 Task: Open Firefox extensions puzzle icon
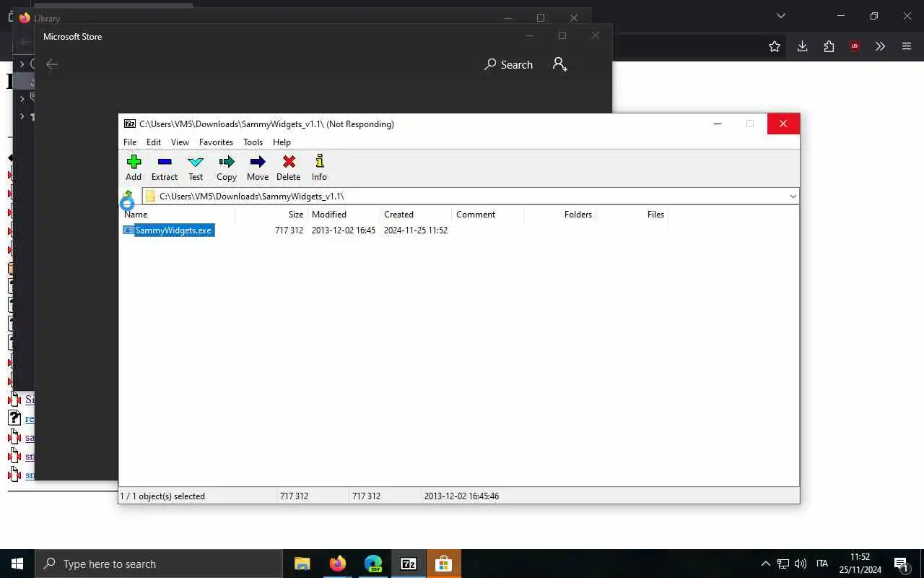click(x=829, y=46)
